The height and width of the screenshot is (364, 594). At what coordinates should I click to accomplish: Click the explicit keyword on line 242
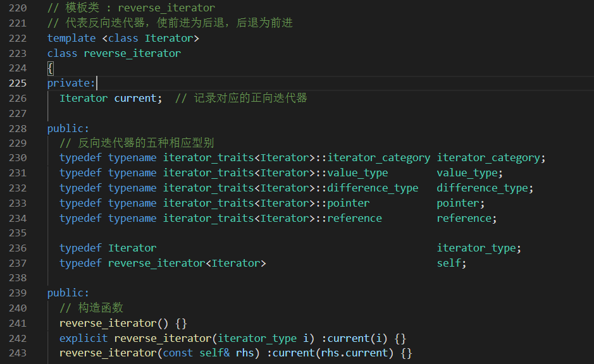click(84, 338)
